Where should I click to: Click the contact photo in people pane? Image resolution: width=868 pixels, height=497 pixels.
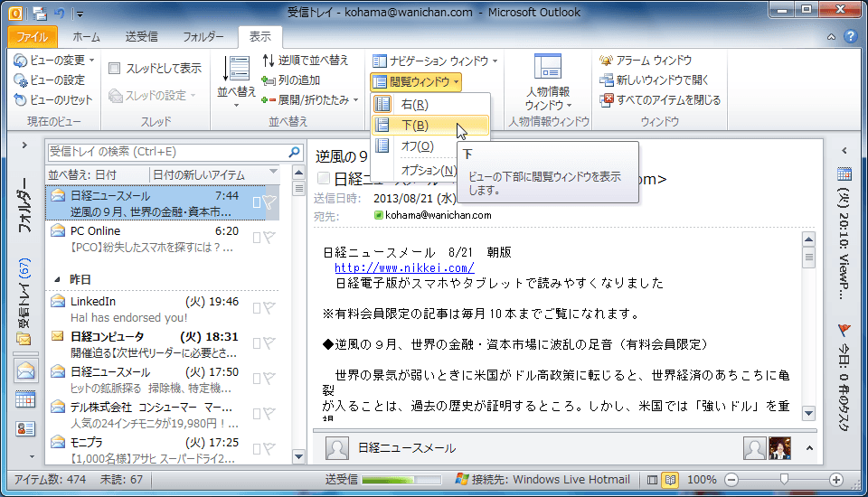779,448
